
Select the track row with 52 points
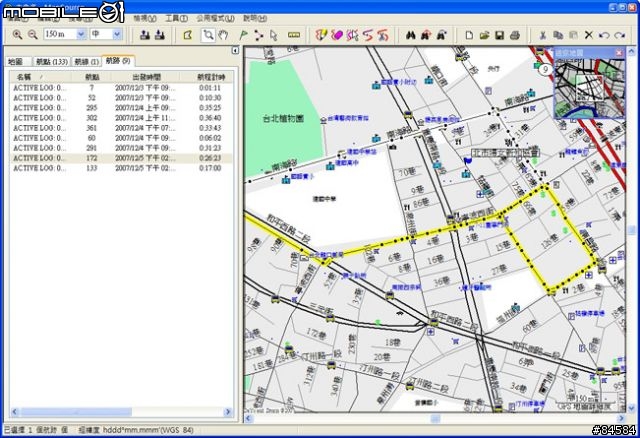point(121,98)
